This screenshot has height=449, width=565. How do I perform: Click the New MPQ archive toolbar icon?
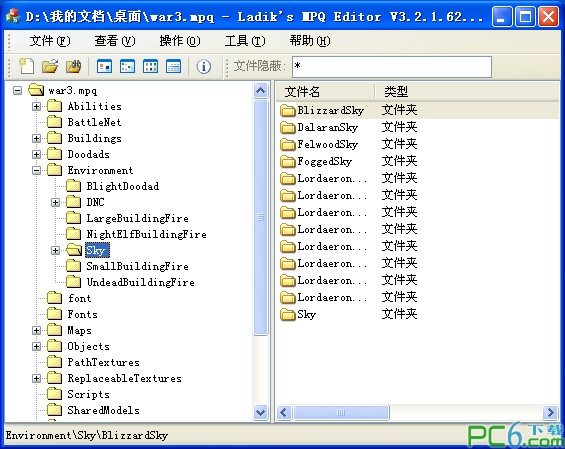point(27,66)
